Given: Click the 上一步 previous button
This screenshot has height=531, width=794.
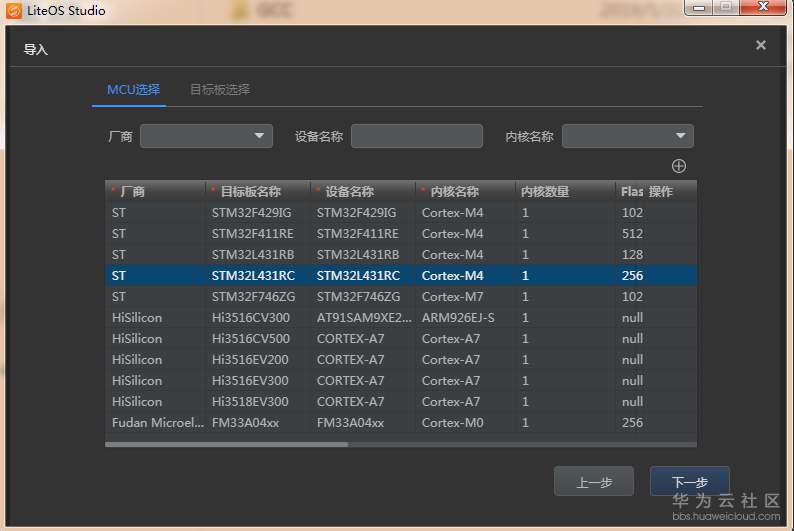Looking at the screenshot, I should [x=593, y=482].
